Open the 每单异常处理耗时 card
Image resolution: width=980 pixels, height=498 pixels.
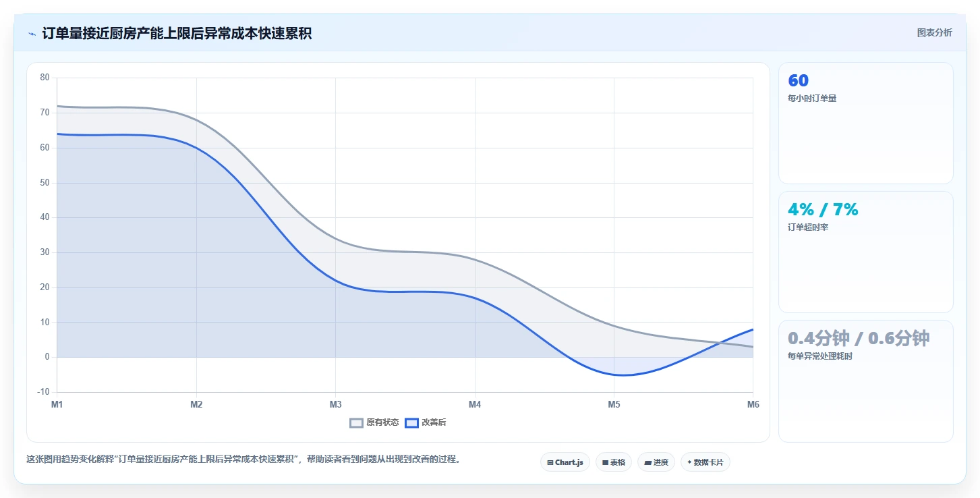point(866,381)
